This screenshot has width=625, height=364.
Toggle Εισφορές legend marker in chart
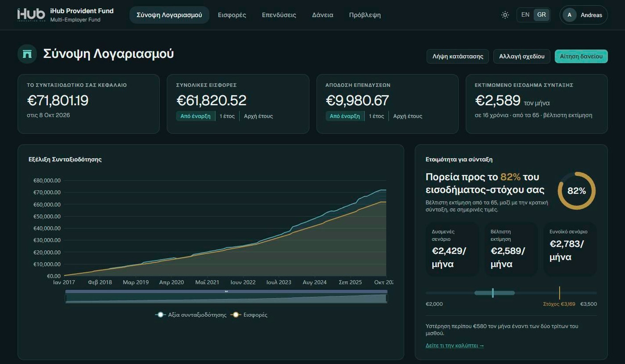[x=236, y=315]
